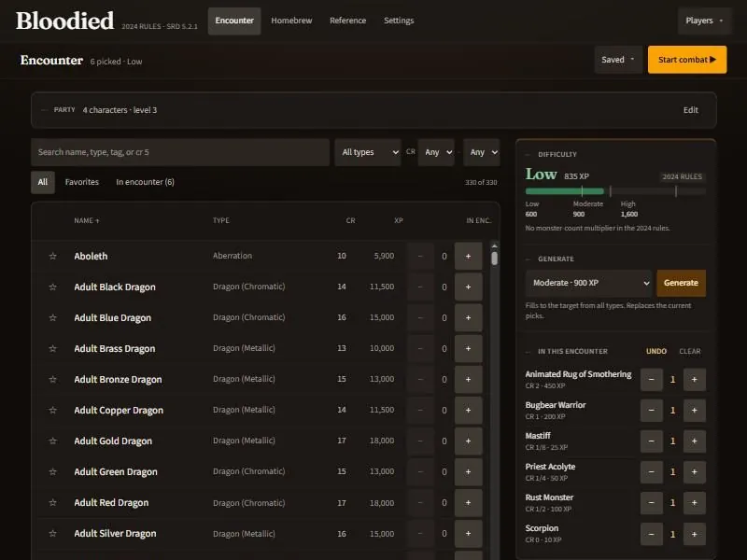Image resolution: width=747 pixels, height=560 pixels.
Task: Add an Adult Green Dragon using plus
Action: click(469, 472)
